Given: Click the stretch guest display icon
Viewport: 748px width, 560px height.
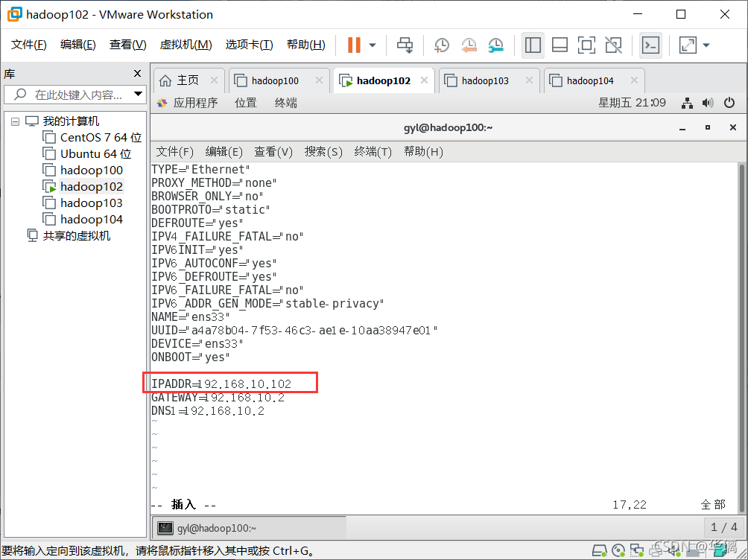Looking at the screenshot, I should click(688, 45).
